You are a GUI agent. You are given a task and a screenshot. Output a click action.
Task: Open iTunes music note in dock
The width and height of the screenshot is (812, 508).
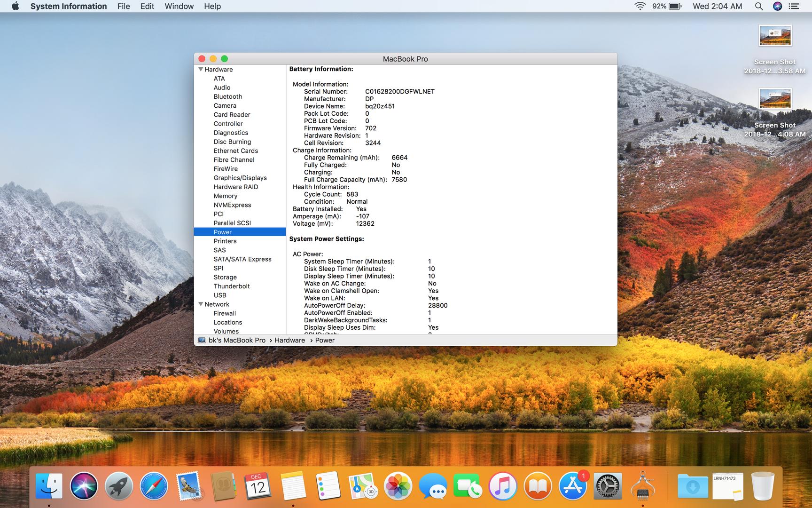click(x=503, y=486)
